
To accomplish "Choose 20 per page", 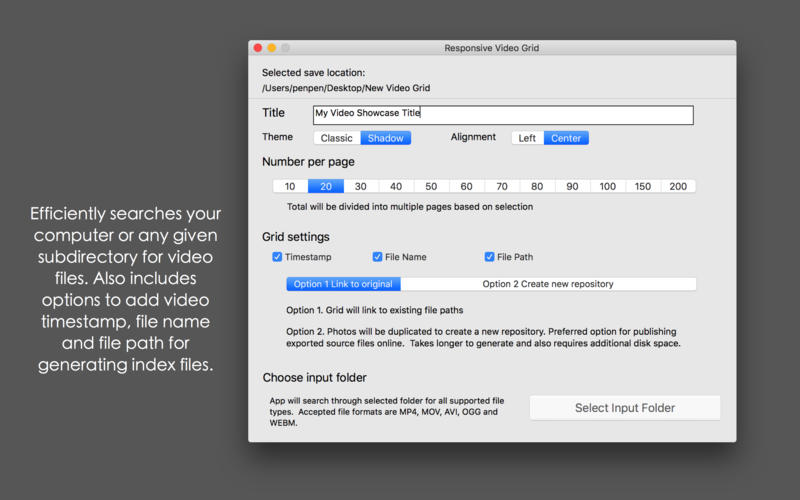I will tap(326, 186).
